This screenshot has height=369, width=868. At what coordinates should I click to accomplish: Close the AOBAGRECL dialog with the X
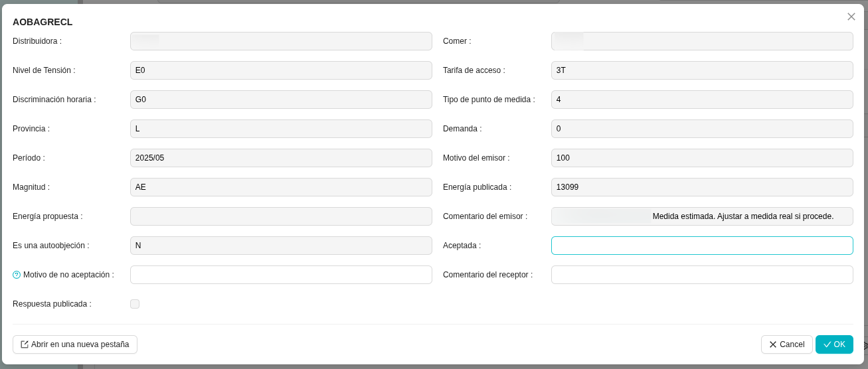(x=851, y=17)
